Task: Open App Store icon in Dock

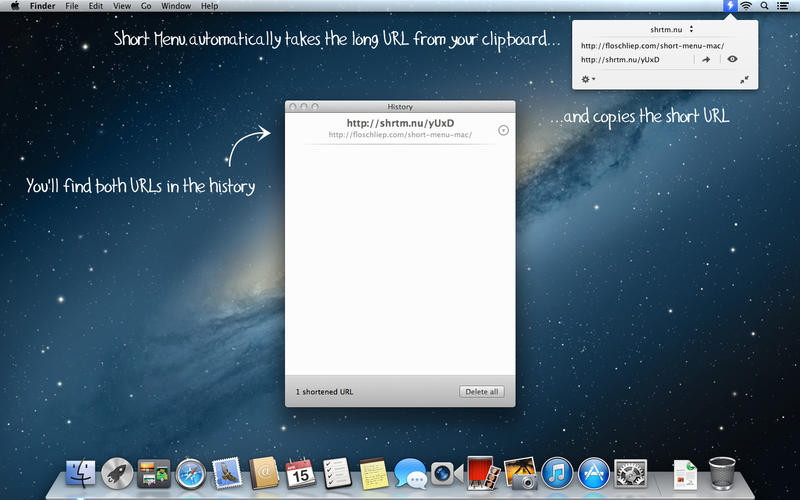Action: pyautogui.click(x=594, y=473)
